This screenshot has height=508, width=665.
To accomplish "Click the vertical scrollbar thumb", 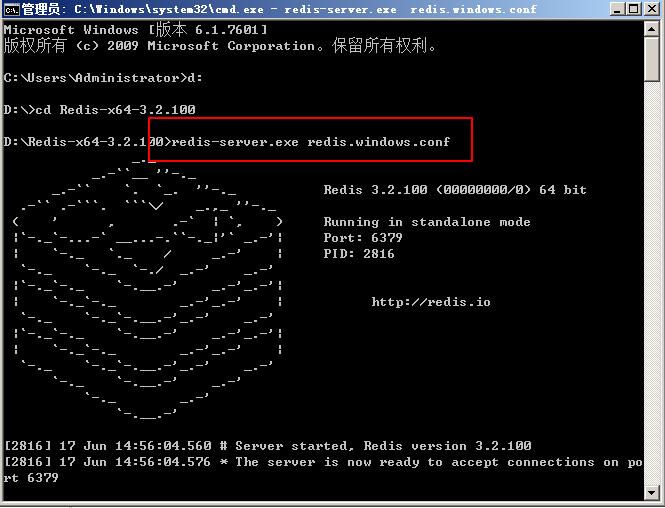I will [651, 59].
